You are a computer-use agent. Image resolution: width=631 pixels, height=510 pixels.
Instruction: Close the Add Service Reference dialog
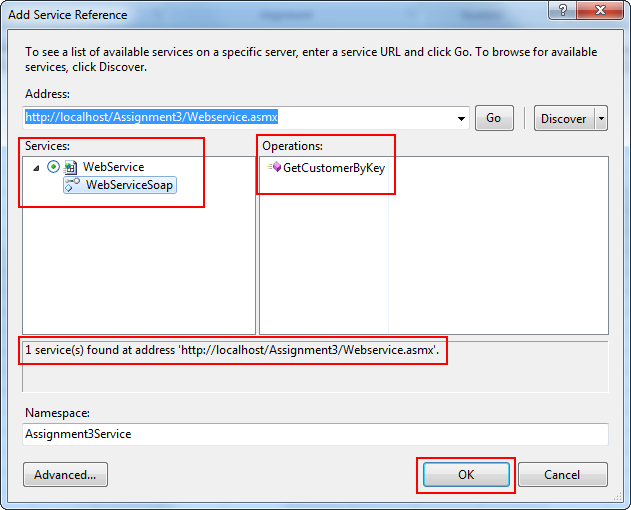tap(600, 10)
